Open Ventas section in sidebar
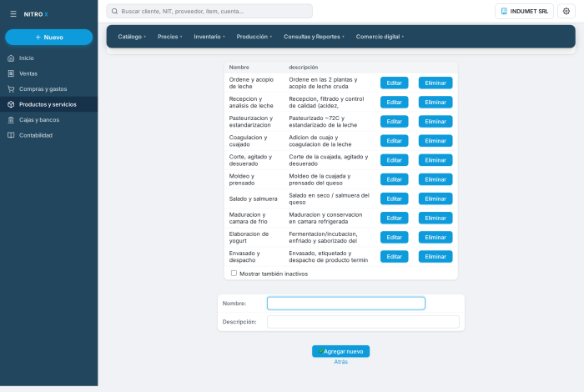Viewport: 584px width, 392px height. point(48,73)
